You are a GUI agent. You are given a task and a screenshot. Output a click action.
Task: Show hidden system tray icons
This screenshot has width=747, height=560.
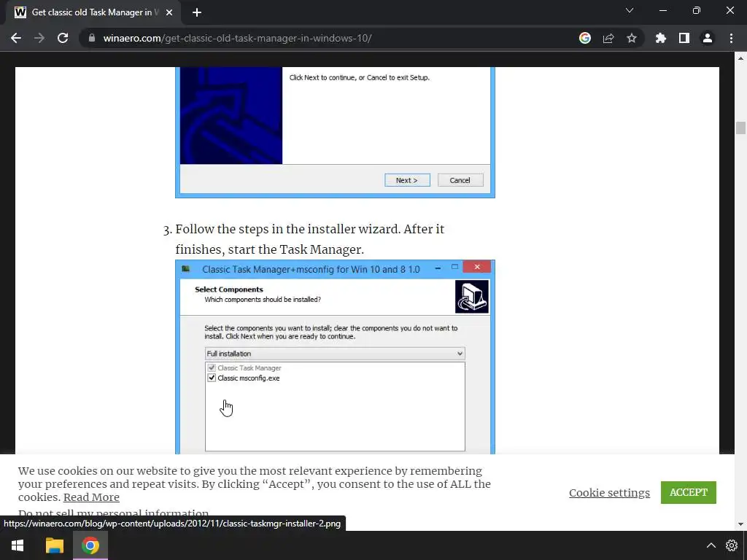click(711, 545)
